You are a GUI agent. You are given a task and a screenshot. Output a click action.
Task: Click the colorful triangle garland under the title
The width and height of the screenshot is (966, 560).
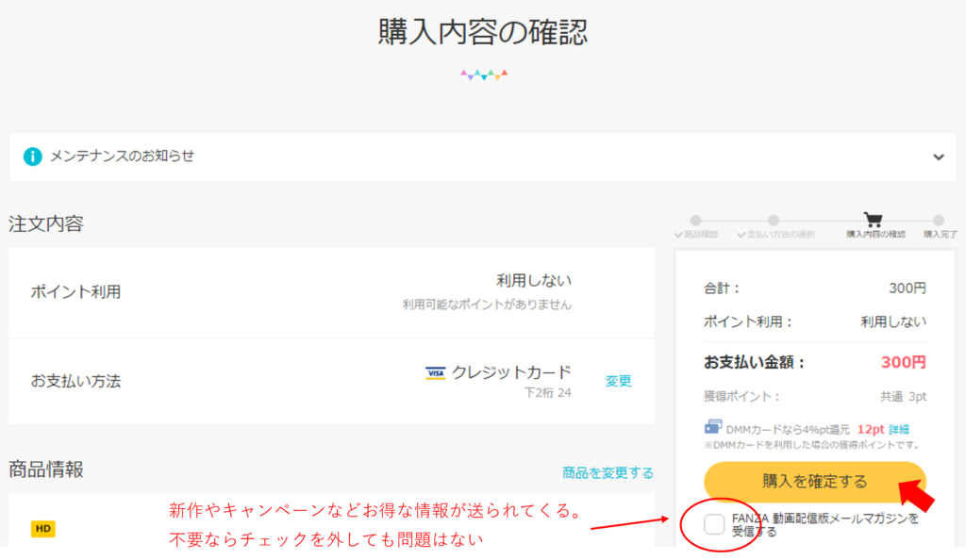click(x=483, y=74)
